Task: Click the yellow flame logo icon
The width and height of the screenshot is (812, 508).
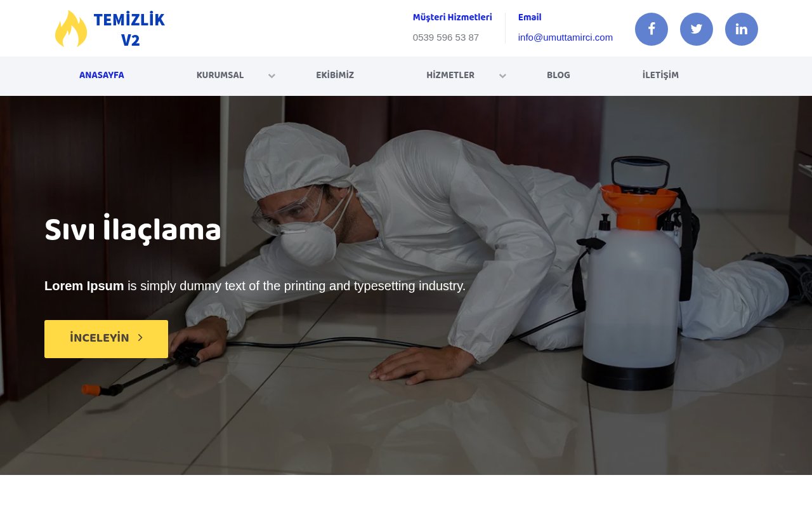Action: pos(71,29)
